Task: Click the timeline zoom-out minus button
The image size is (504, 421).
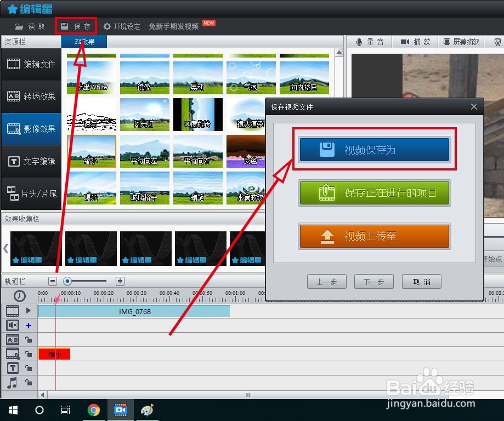Action: 53,281
